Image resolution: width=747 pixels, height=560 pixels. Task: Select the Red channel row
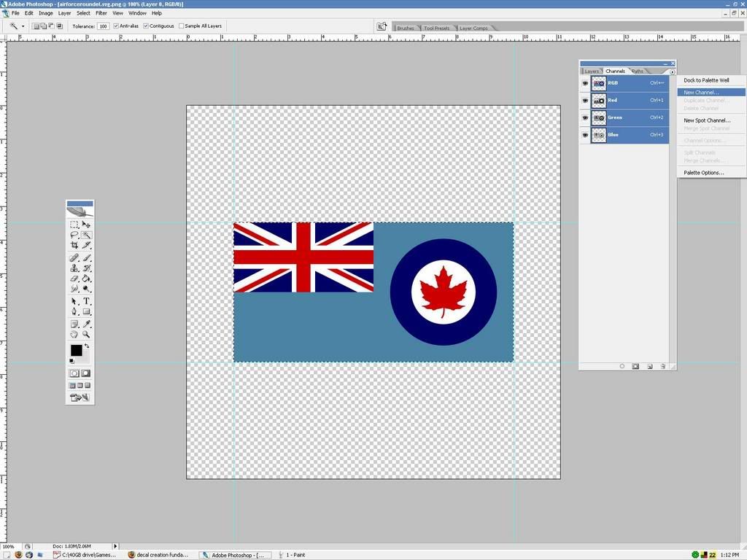[630, 101]
